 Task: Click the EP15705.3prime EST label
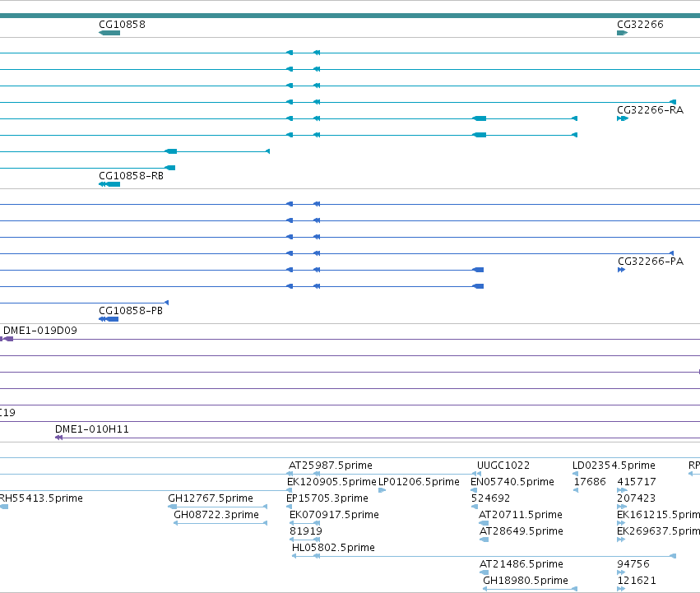pyautogui.click(x=327, y=498)
